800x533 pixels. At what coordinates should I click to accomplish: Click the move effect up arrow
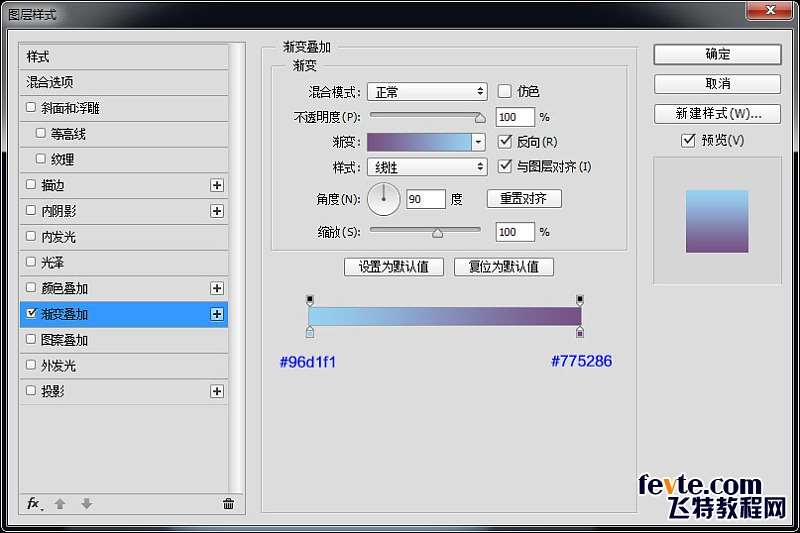pyautogui.click(x=60, y=504)
